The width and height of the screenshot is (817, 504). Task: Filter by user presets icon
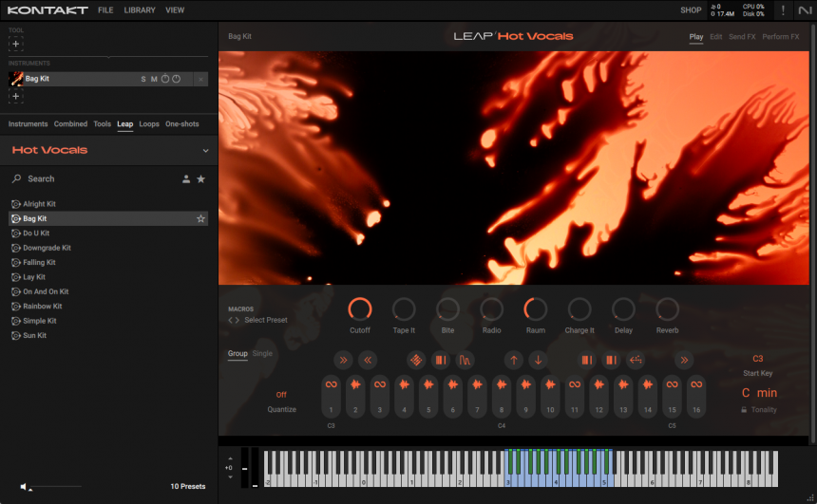tap(186, 179)
